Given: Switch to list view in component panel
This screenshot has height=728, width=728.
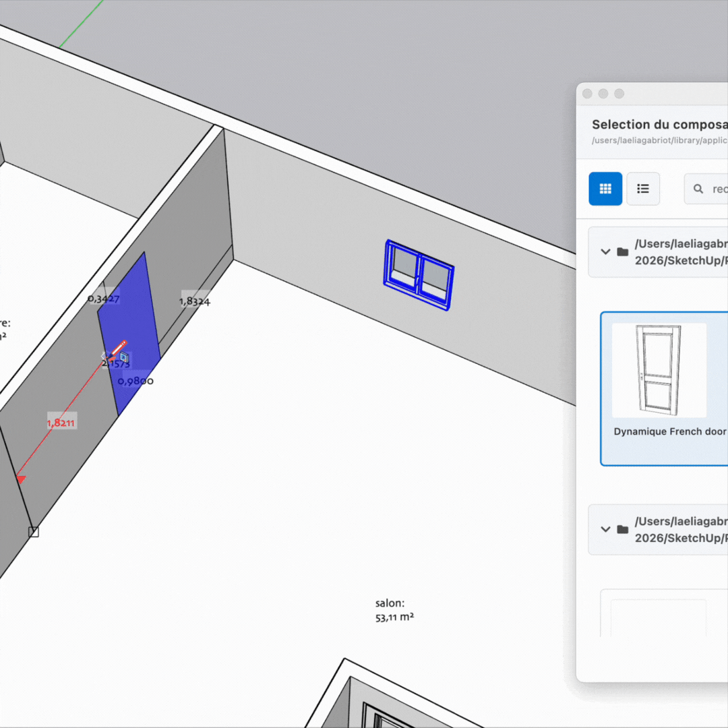Looking at the screenshot, I should click(x=643, y=189).
